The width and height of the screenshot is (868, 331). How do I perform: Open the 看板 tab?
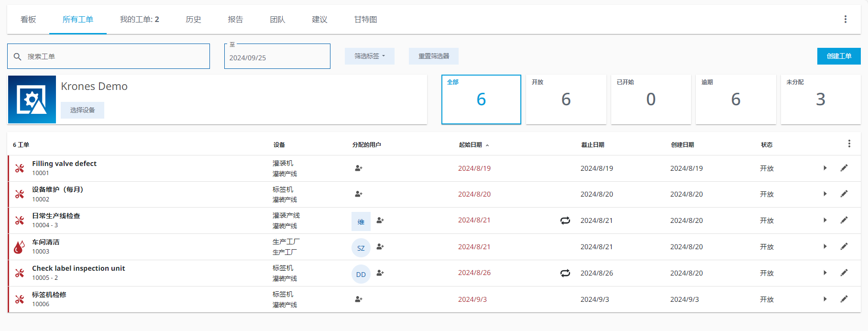coord(28,20)
